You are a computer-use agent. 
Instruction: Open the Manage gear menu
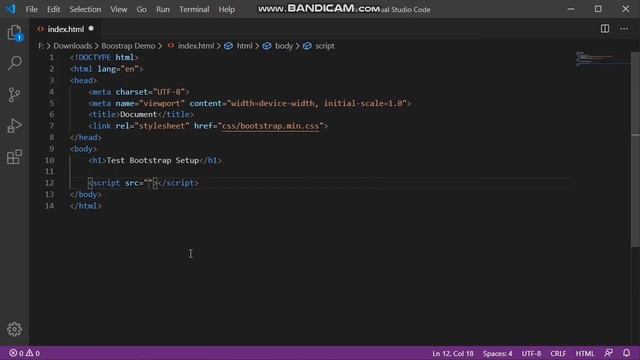14,329
